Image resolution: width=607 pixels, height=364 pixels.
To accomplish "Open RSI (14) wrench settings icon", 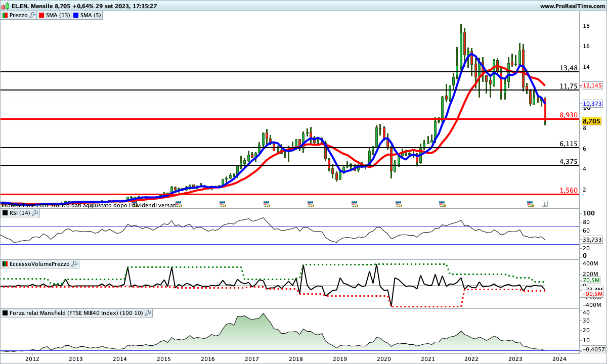I will tap(35, 213).
